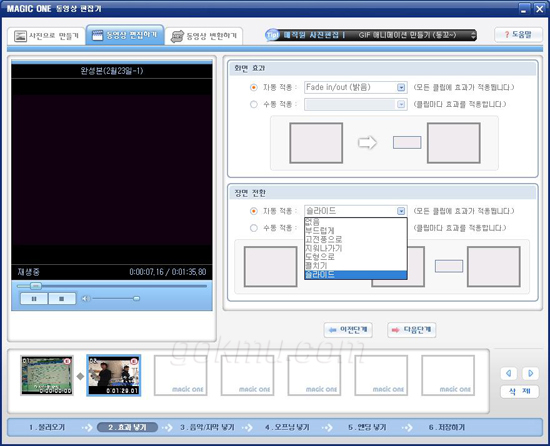Switch to 동영상 변환하기 tab
Viewport: 550px width, 446px height.
(x=204, y=36)
